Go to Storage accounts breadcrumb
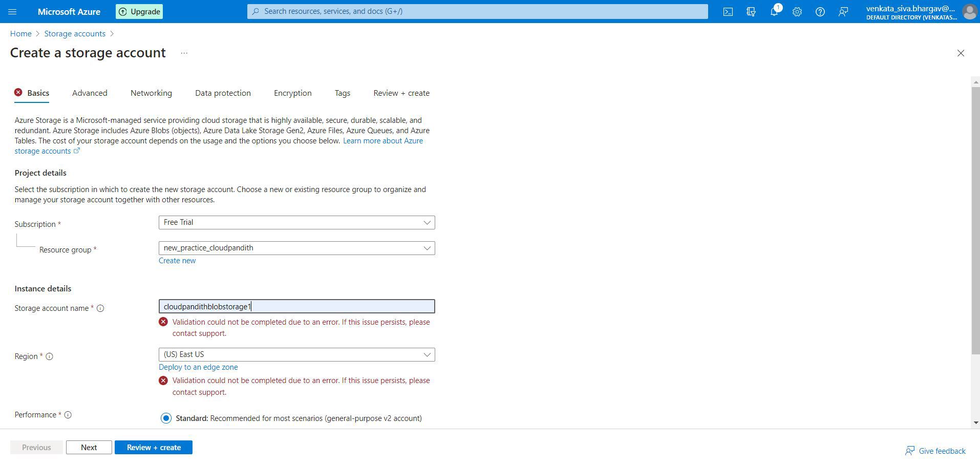The image size is (980, 465). pyautogui.click(x=75, y=34)
